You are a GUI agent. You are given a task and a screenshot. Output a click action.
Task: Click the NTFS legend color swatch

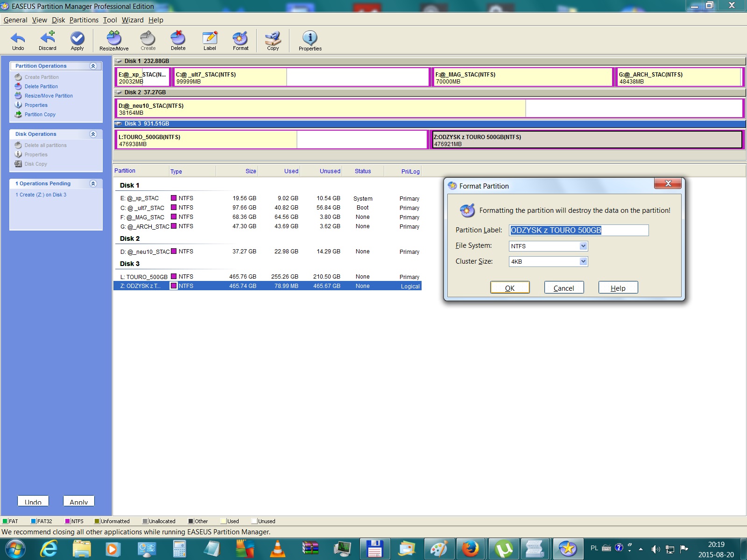68,521
